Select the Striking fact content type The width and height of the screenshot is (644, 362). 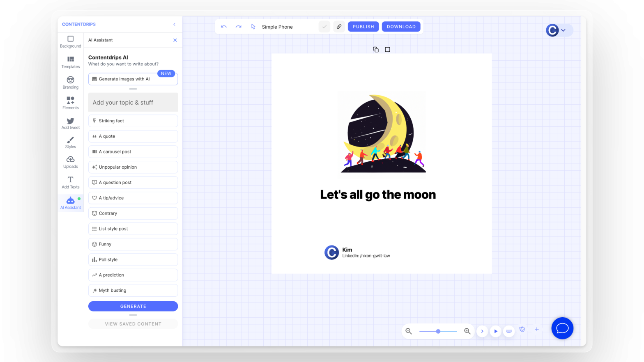[x=133, y=121]
